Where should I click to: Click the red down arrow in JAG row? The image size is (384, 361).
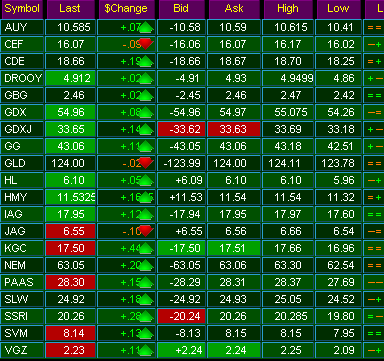(146, 231)
